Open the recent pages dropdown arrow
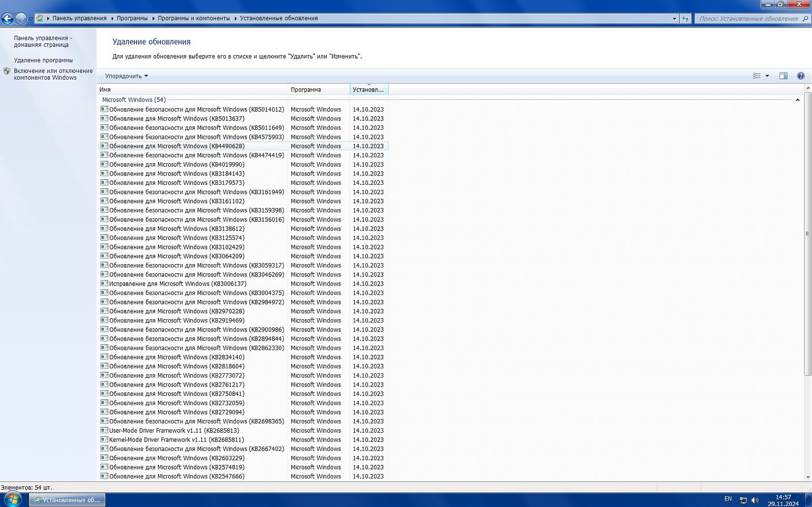 click(31, 19)
